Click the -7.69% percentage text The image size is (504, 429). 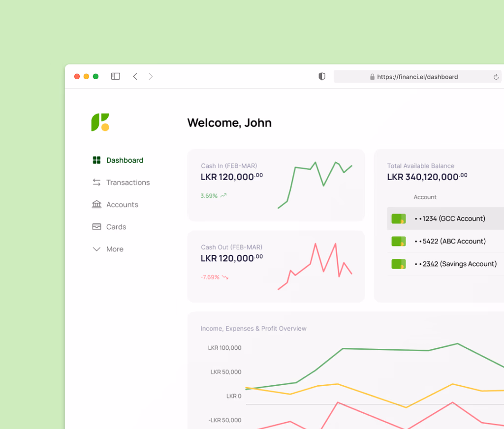click(x=210, y=277)
